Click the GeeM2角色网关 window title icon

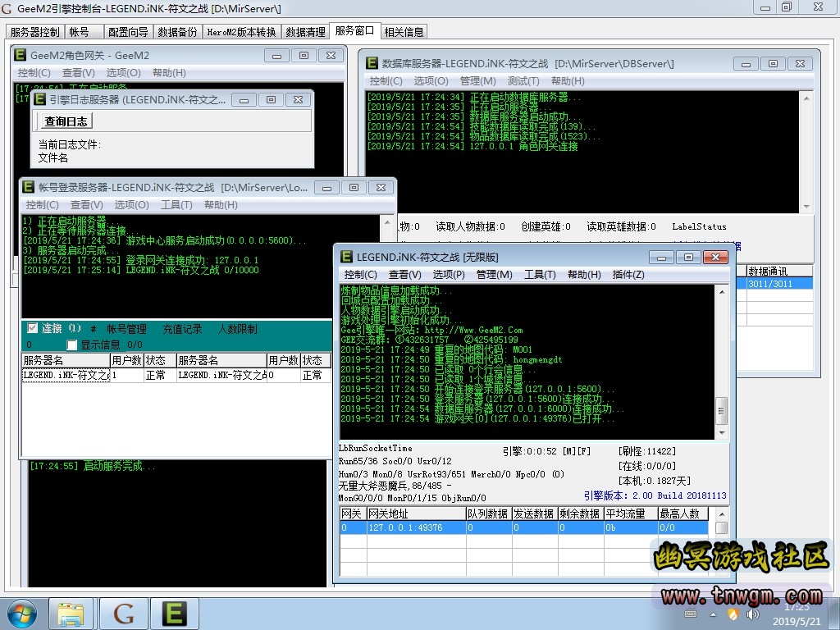[x=21, y=55]
